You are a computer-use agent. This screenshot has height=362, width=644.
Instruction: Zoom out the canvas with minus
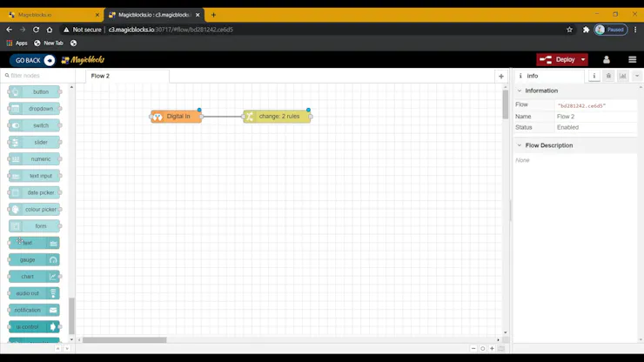pos(473,348)
